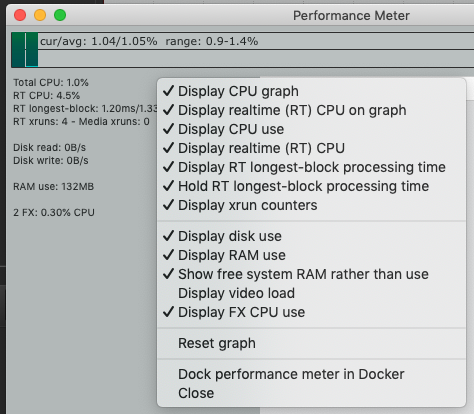Disable Display disk use option
The height and width of the screenshot is (414, 474).
point(311,236)
